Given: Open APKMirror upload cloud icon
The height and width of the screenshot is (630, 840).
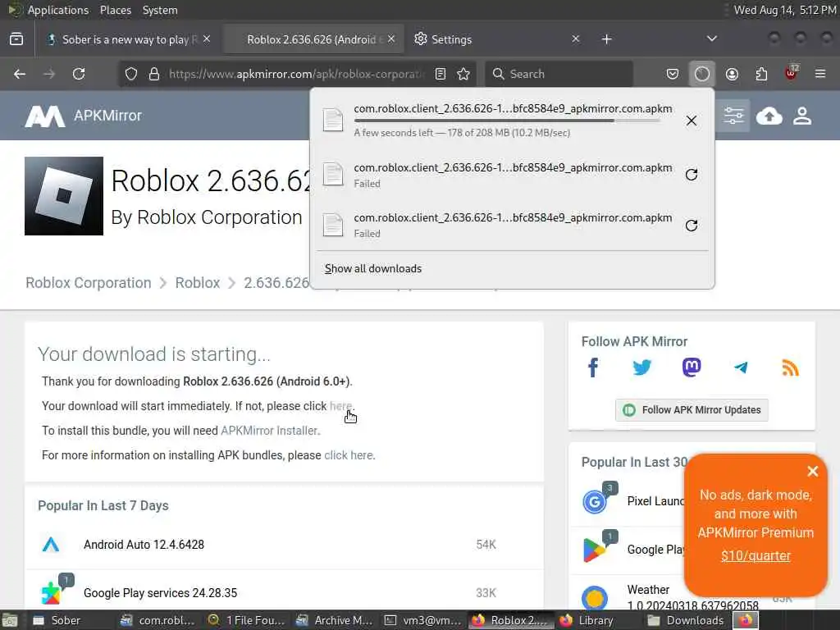Looking at the screenshot, I should [769, 116].
